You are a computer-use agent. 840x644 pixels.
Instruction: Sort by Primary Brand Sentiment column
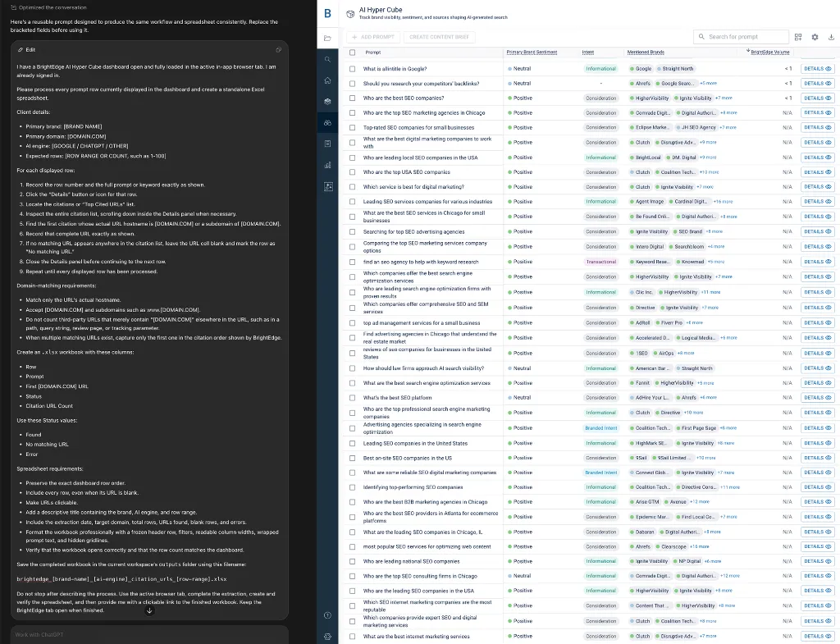pos(532,52)
